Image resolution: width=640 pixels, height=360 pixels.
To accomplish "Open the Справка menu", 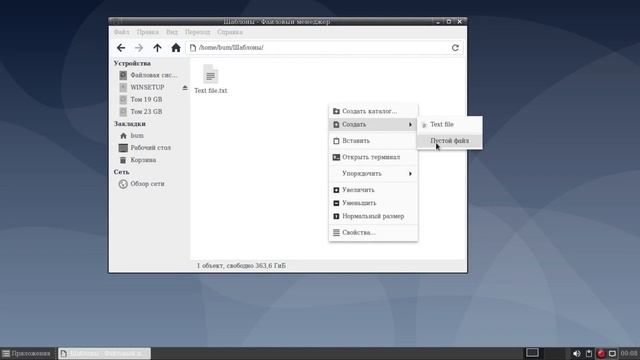I will pos(230,32).
